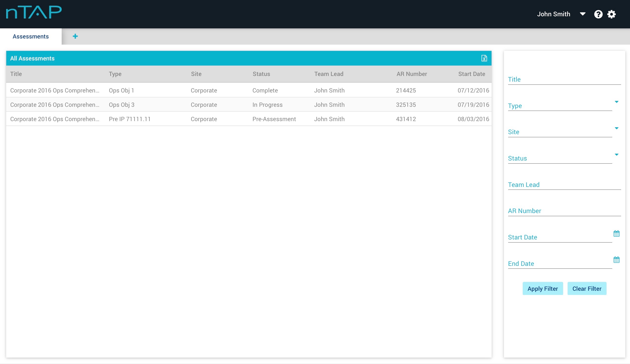Open the settings gear icon
Screen dimensions: 630x364
click(x=611, y=14)
